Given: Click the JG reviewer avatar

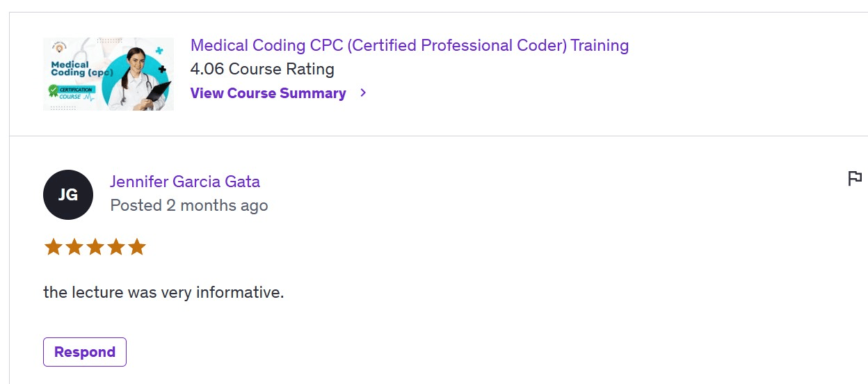Looking at the screenshot, I should click(68, 195).
